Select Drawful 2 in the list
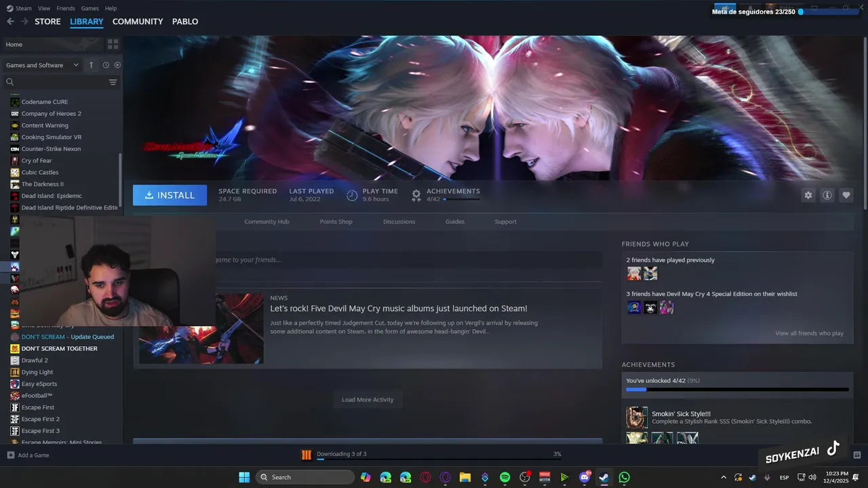 [x=35, y=360]
